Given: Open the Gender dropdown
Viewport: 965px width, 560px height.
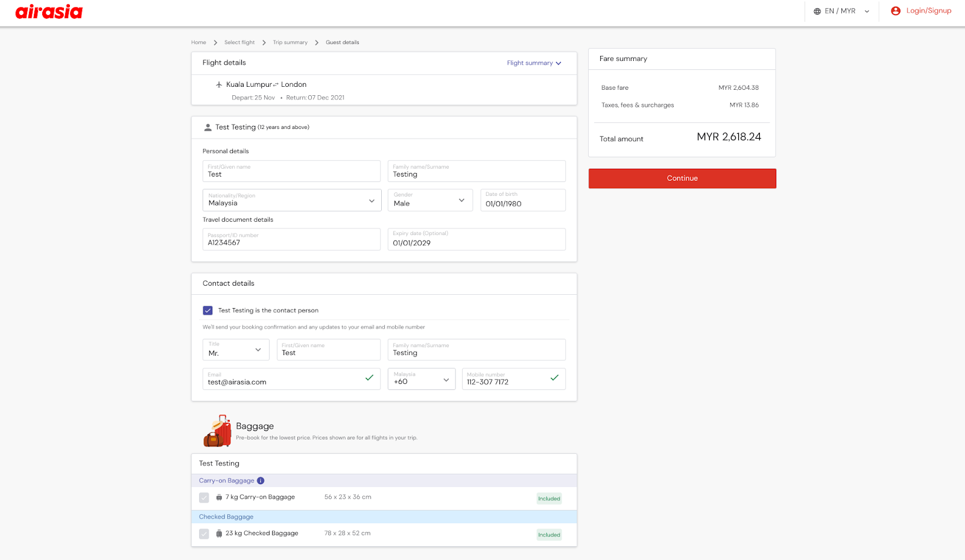Looking at the screenshot, I should pyautogui.click(x=430, y=200).
